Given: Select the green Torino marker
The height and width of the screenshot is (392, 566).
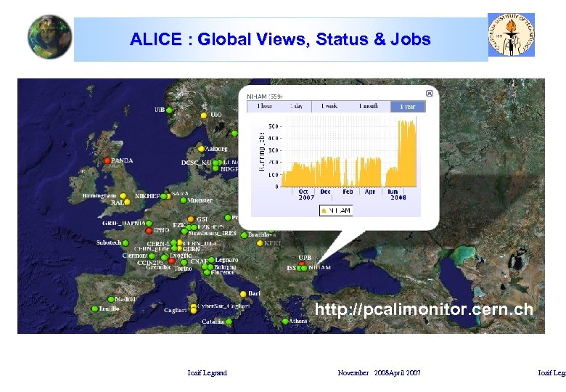Looking at the screenshot, I should 184,262.
